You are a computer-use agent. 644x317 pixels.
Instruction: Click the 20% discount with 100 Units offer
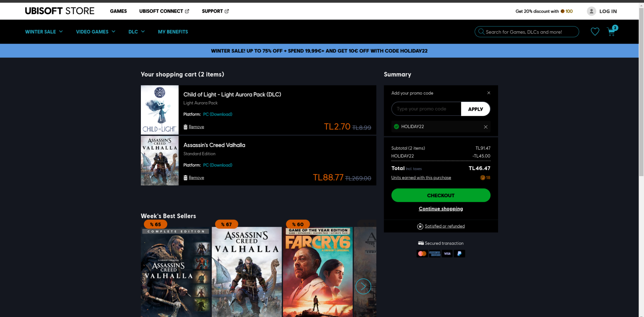click(544, 11)
